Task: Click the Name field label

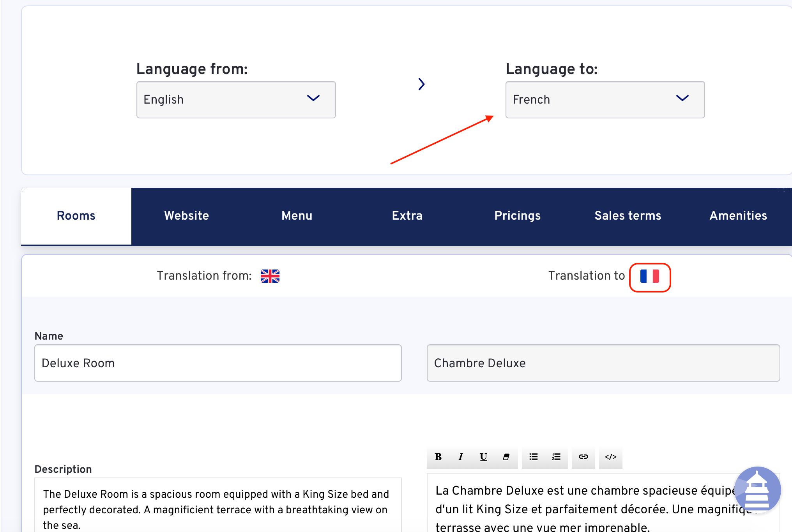Action: (49, 336)
